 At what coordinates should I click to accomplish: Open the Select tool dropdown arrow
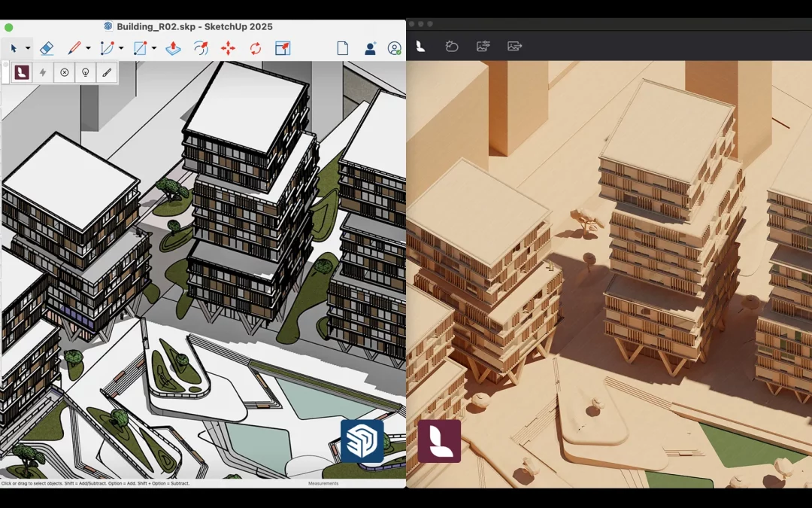click(x=27, y=49)
